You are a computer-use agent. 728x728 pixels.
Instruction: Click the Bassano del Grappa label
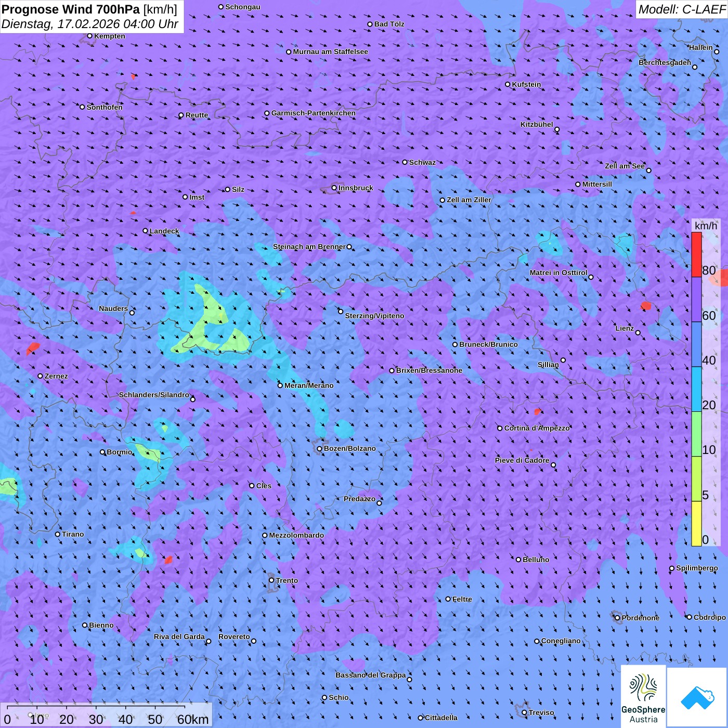(x=370, y=675)
